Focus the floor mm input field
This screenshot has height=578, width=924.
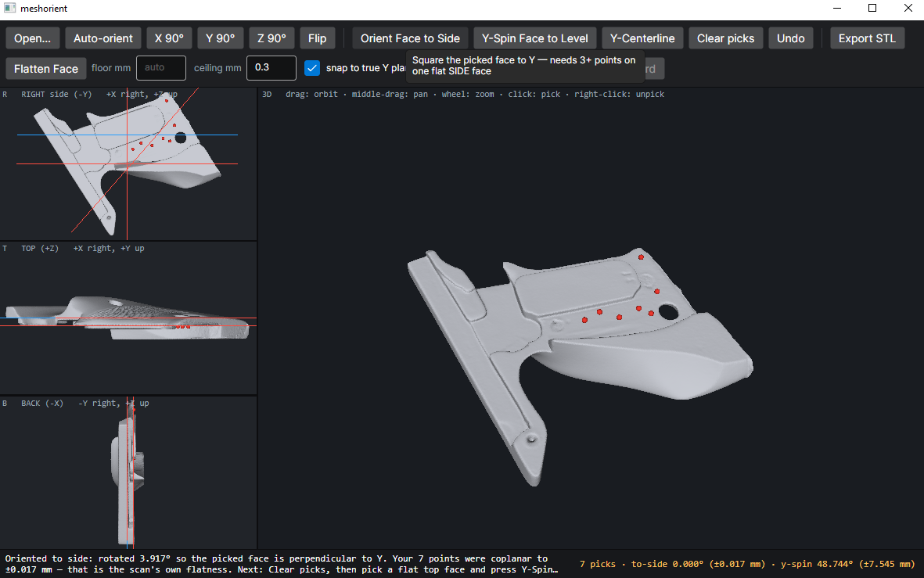click(161, 68)
